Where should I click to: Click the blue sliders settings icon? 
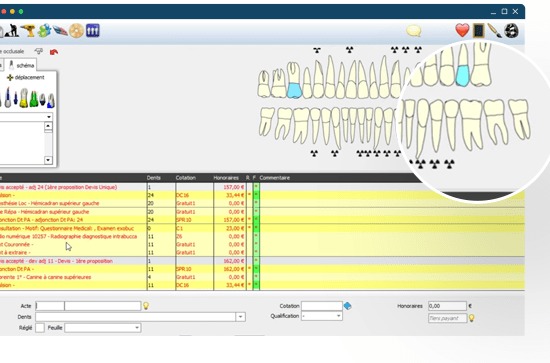[93, 31]
